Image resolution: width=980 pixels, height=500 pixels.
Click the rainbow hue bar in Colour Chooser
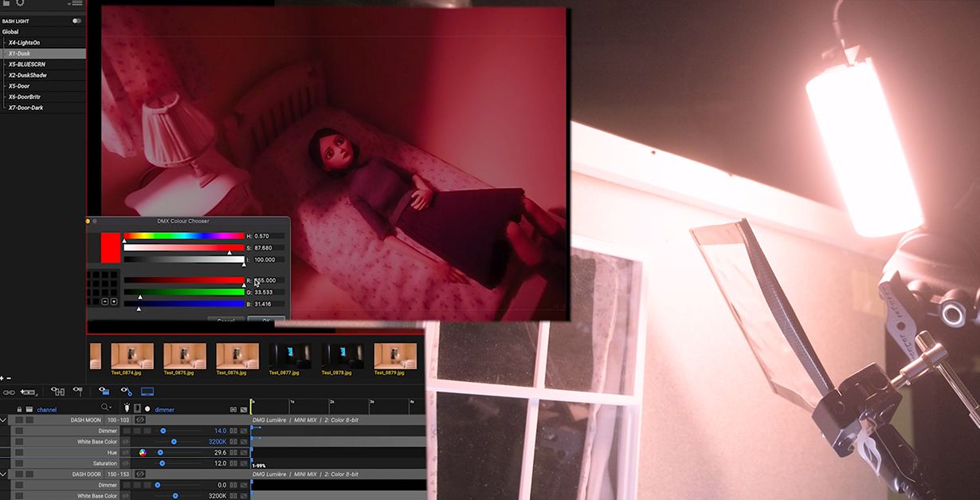click(x=183, y=236)
